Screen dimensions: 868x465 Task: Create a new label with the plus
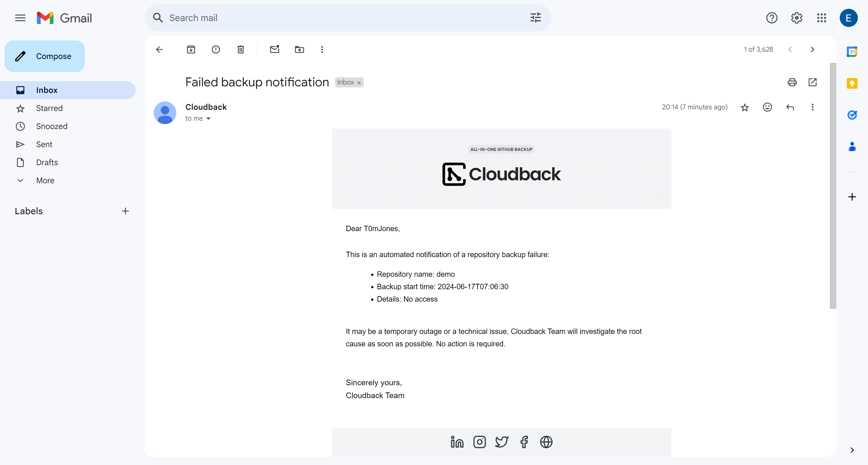125,211
